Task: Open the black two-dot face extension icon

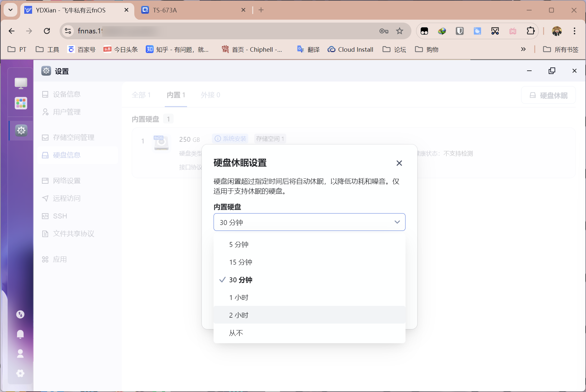Action: point(425,31)
